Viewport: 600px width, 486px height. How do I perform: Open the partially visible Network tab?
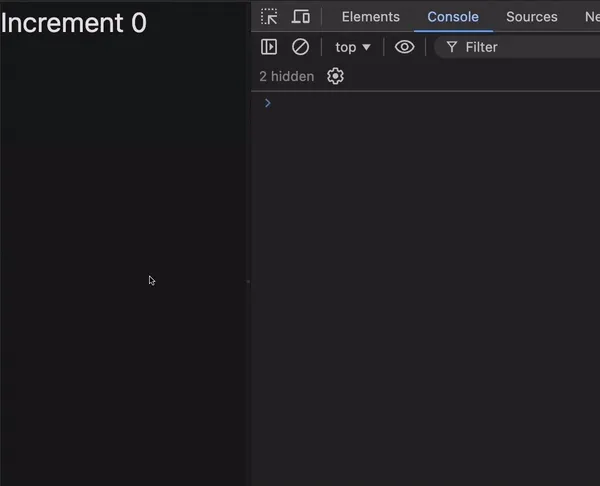tap(591, 17)
